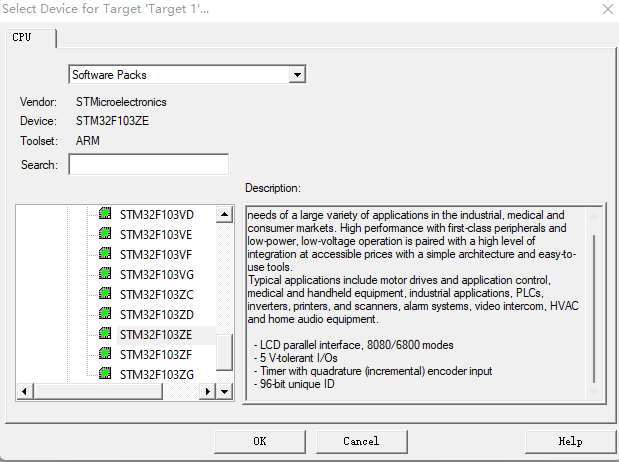Click description pane scroll up arrow
This screenshot has height=462, width=619.
pos(594,216)
